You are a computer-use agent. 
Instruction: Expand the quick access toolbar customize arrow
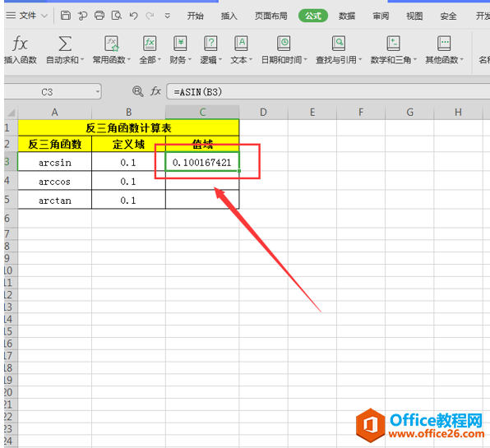(x=168, y=16)
